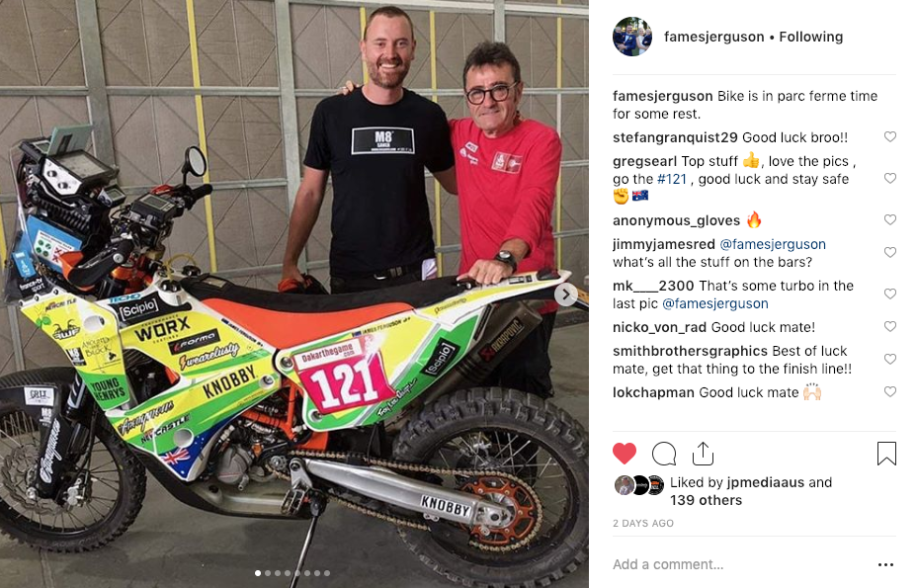
Task: Like gregsearl's comment heart
Action: (x=889, y=178)
